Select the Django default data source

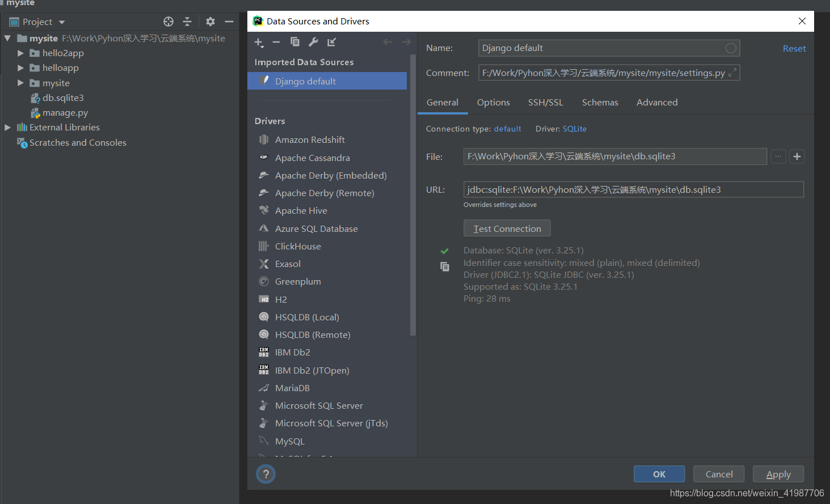pyautogui.click(x=327, y=81)
